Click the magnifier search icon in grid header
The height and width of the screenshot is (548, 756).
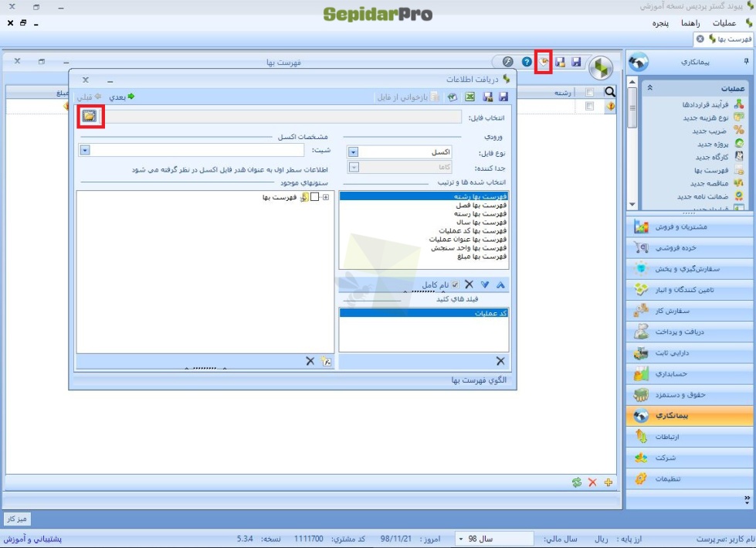pos(610,92)
